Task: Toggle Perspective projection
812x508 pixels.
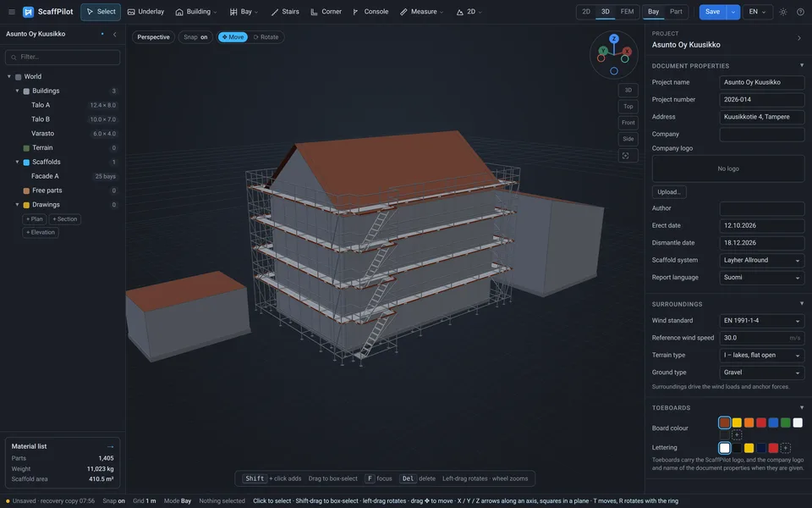Action: [153, 37]
